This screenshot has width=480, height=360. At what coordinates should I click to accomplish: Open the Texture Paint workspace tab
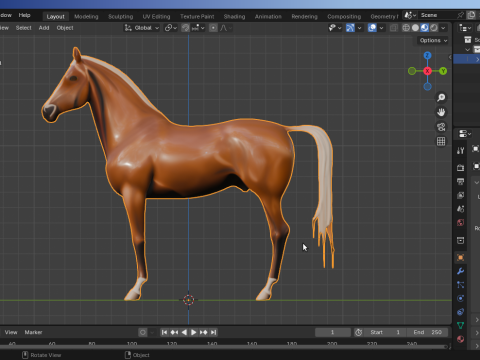pyautogui.click(x=197, y=16)
